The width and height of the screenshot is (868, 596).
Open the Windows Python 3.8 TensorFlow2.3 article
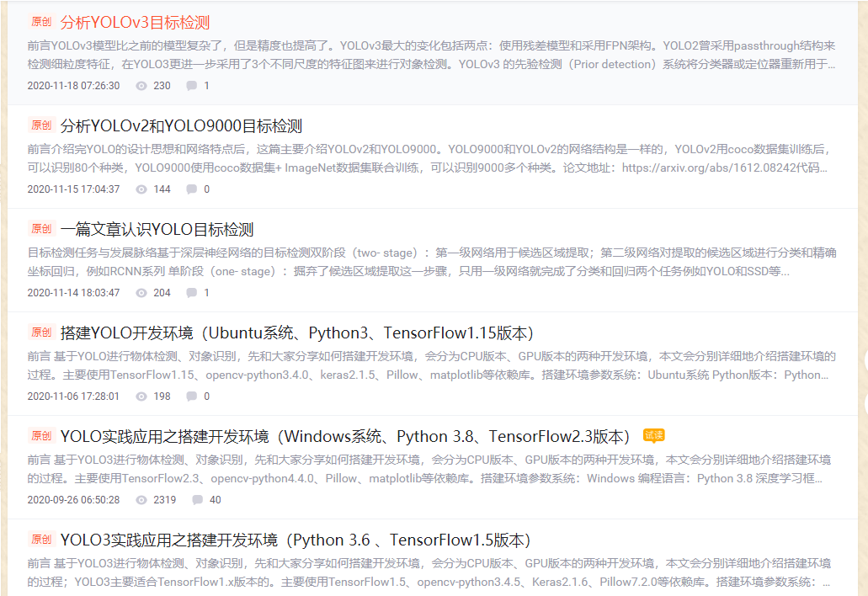click(x=345, y=437)
